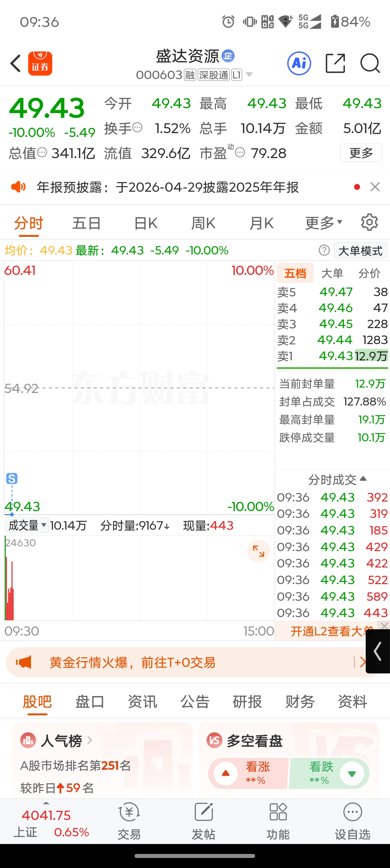Tap the question mark help icon

324,250
